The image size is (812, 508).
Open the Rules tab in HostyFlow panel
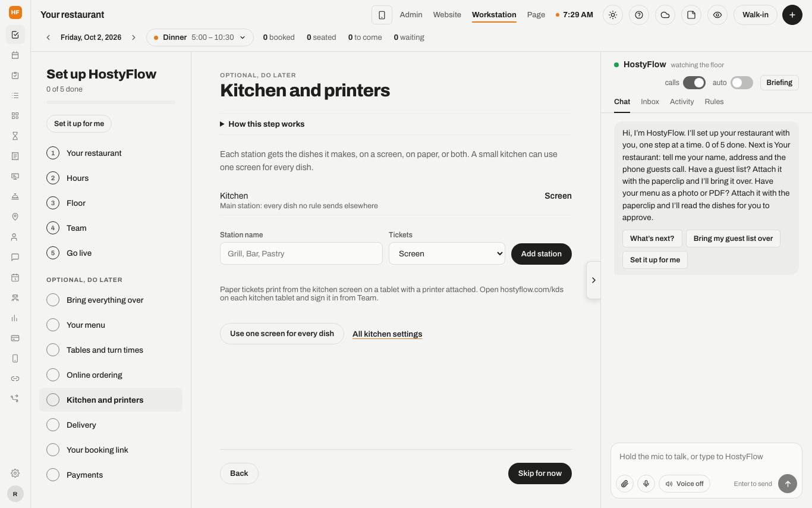(x=714, y=102)
